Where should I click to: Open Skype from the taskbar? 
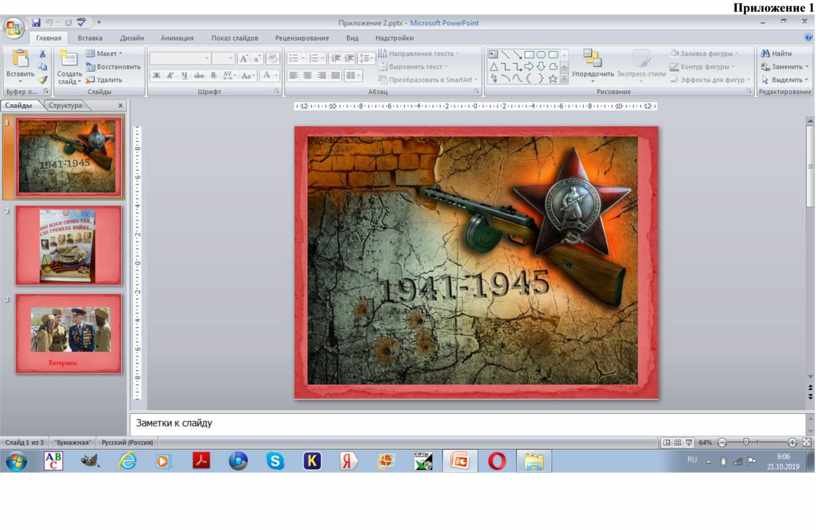point(275,461)
